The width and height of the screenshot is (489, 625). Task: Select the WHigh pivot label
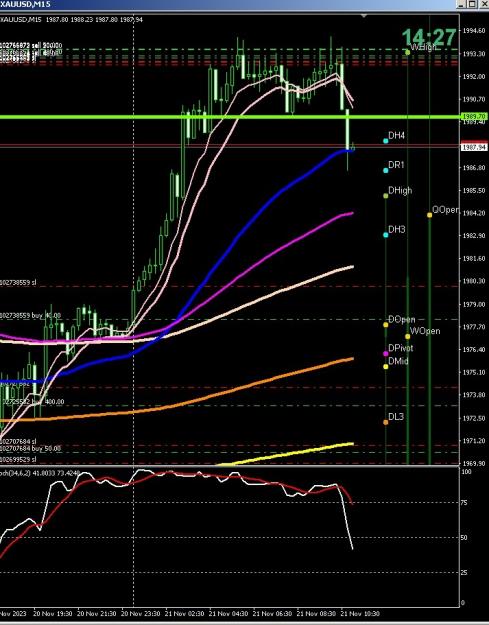[423, 47]
